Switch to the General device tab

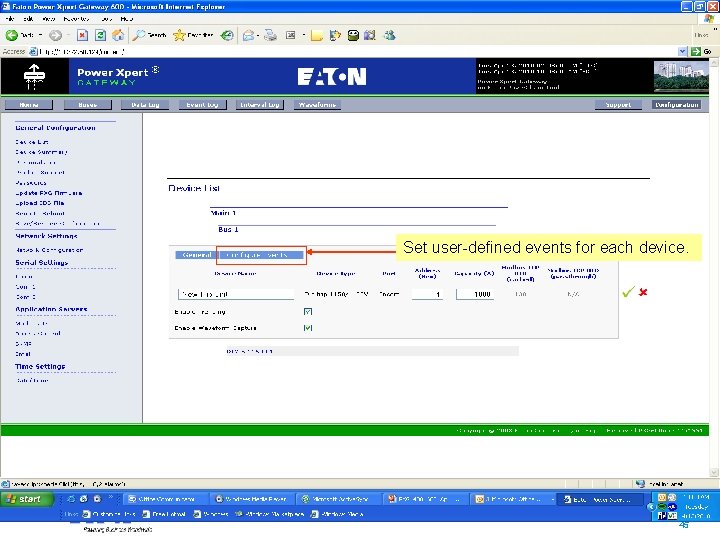coord(197,255)
